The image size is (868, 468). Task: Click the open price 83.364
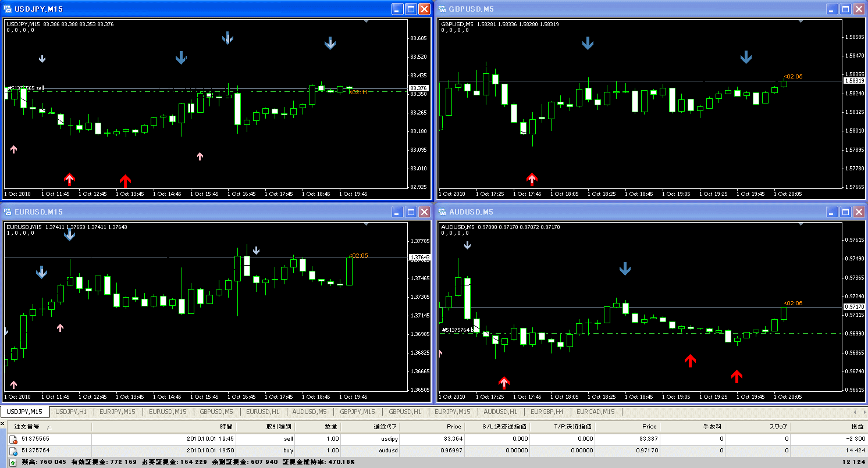point(454,439)
